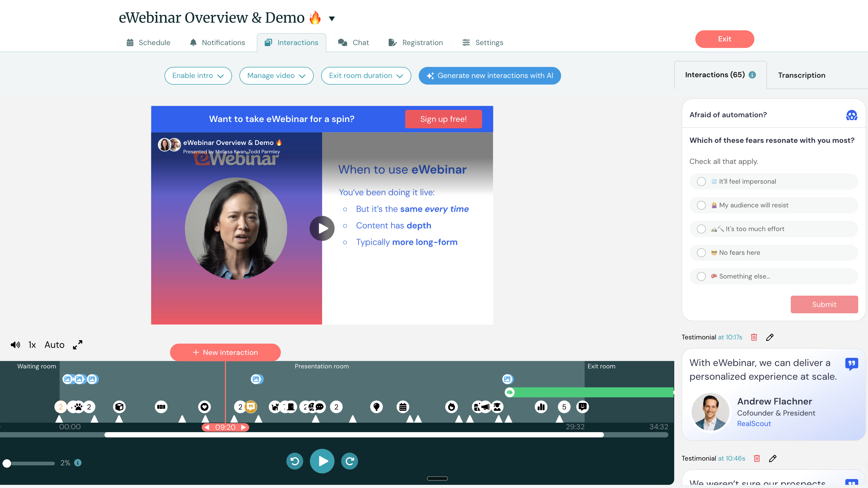
Task: Select the bar chart poll marker
Action: [541, 407]
